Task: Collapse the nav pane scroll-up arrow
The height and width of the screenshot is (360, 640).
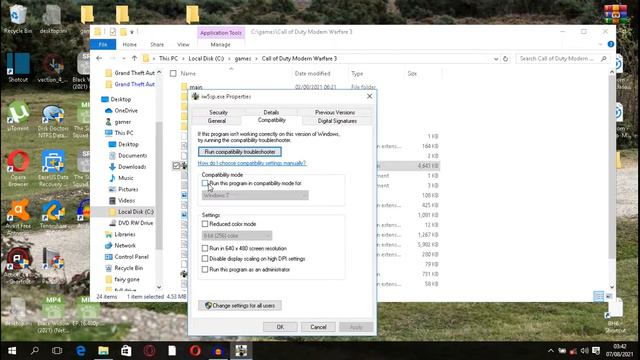Action: (x=159, y=72)
